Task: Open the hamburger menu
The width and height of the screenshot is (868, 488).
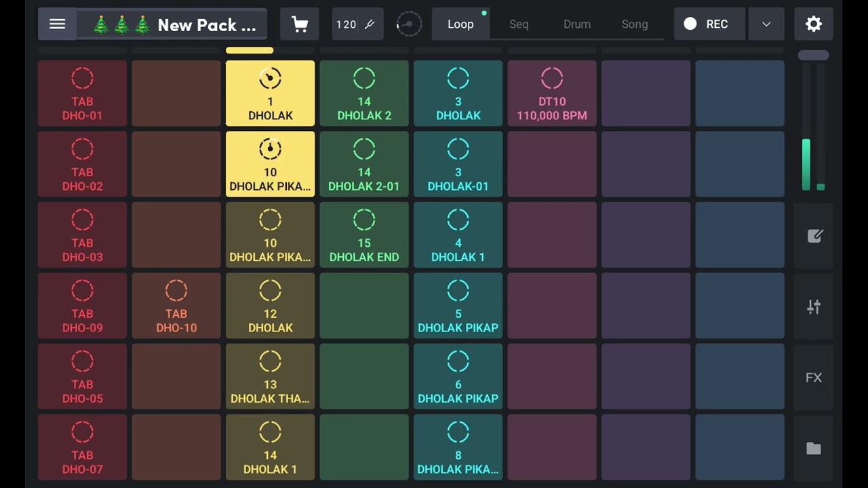Action: coord(57,24)
